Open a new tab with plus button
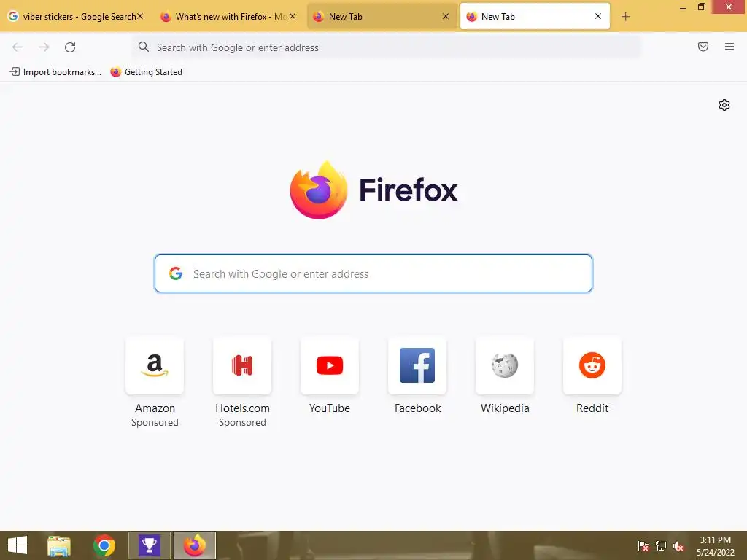Viewport: 747px width, 560px height. click(x=625, y=17)
